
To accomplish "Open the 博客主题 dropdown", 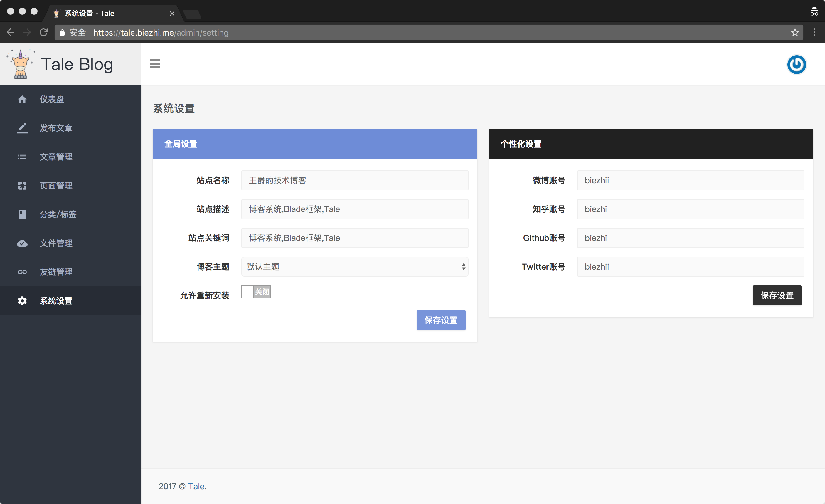I will point(355,267).
